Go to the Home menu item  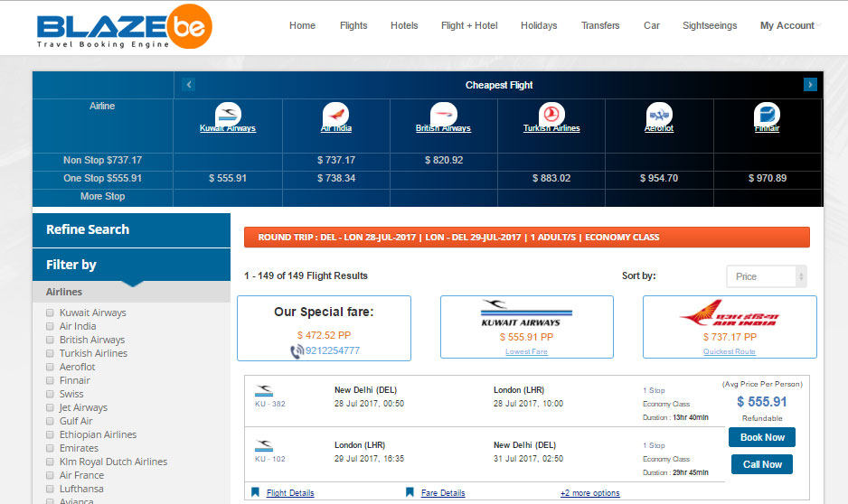pos(302,25)
